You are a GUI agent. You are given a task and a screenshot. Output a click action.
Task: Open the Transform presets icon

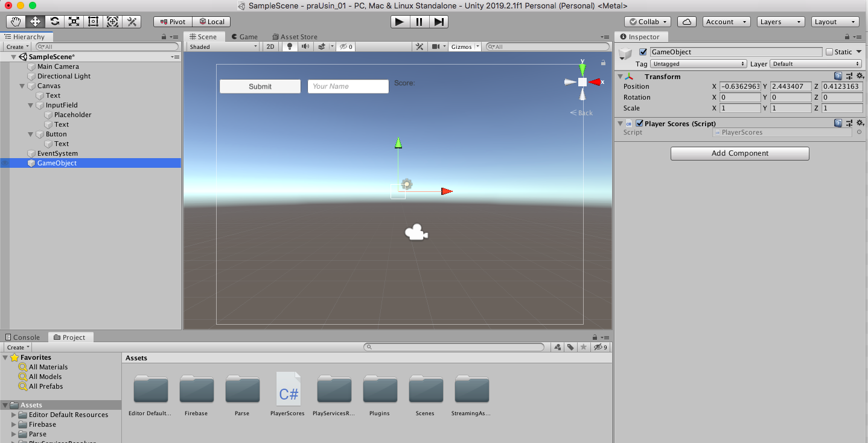tap(849, 76)
